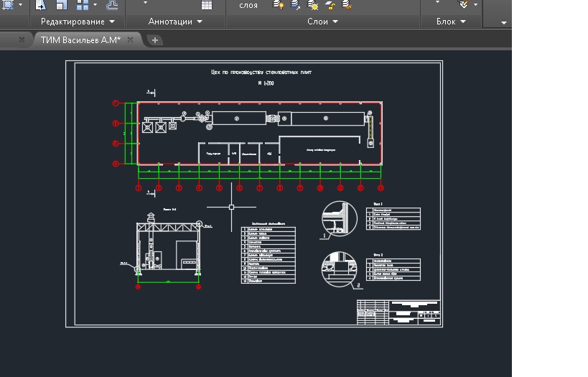This screenshot has width=588, height=377.
Task: Open a new drawing tab with the plus button
Action: click(x=155, y=40)
